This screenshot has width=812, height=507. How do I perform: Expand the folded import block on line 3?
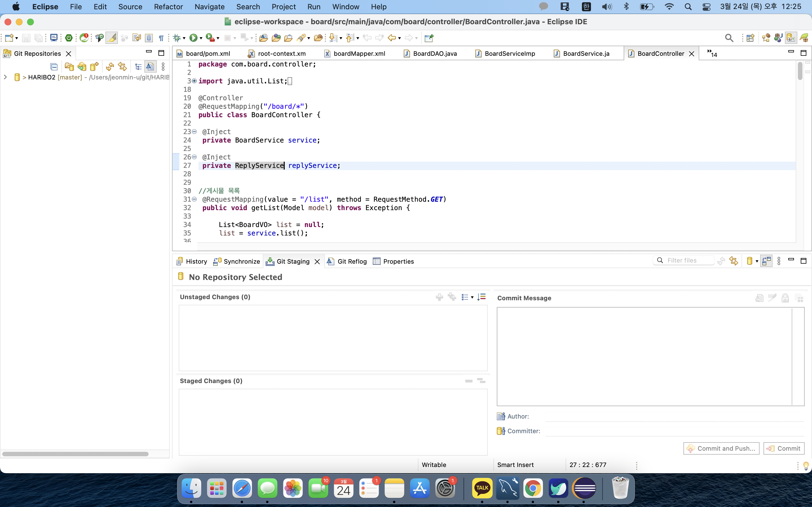pyautogui.click(x=194, y=81)
